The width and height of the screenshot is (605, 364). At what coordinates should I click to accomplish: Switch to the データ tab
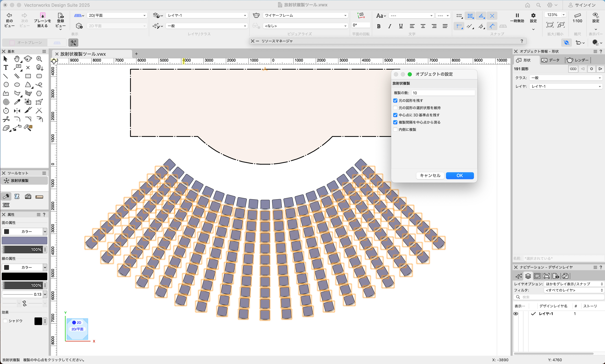pos(551,60)
